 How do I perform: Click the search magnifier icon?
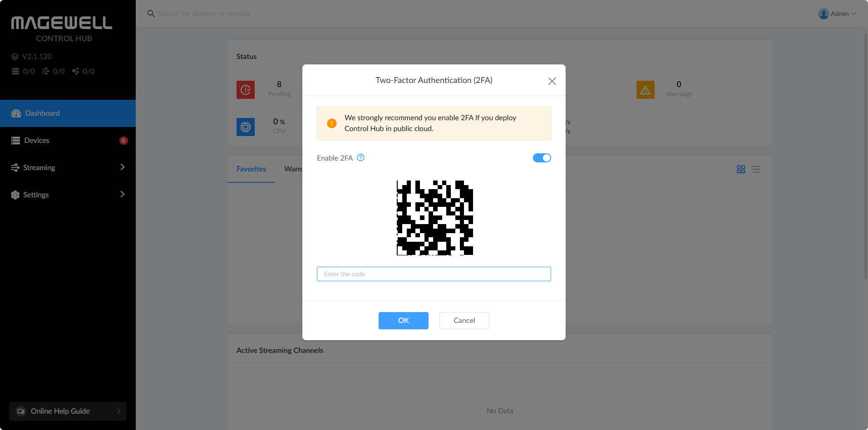tap(151, 14)
